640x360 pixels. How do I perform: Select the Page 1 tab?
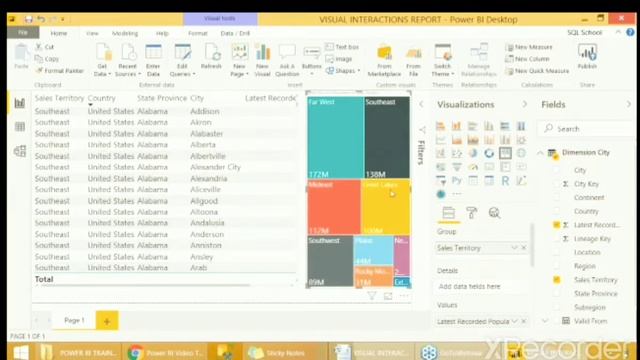(74, 320)
